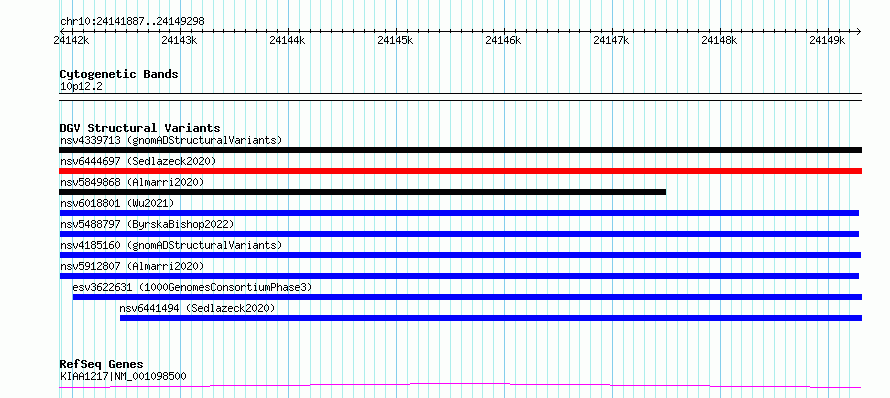The width and height of the screenshot is (890, 398).
Task: Select the blue bar under nsv5488797
Action: coord(459,234)
